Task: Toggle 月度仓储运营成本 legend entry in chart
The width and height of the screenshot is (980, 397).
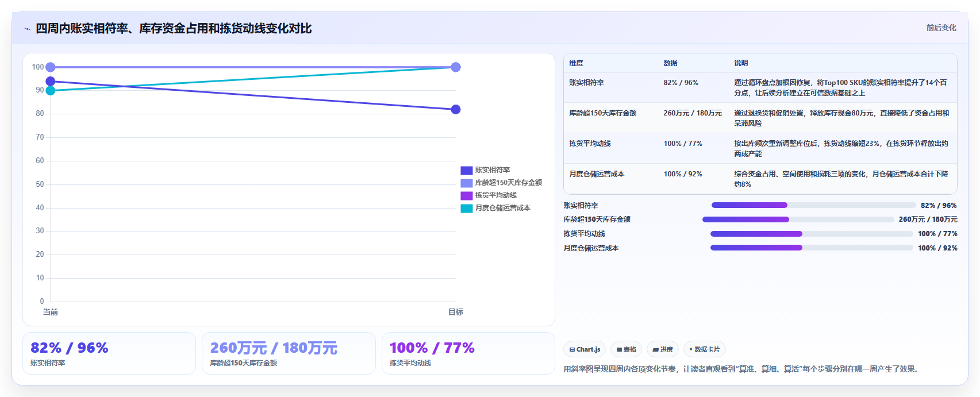Action: [x=495, y=208]
